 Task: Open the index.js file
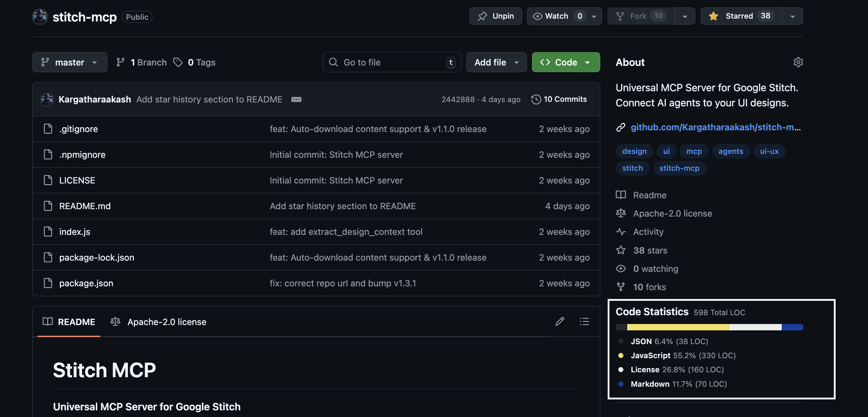click(75, 232)
